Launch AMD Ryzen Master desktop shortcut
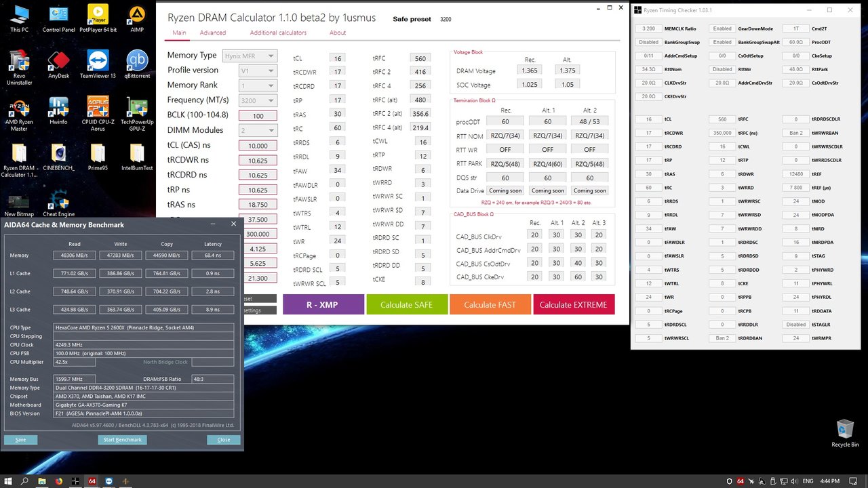This screenshot has height=488, width=868. (20, 114)
